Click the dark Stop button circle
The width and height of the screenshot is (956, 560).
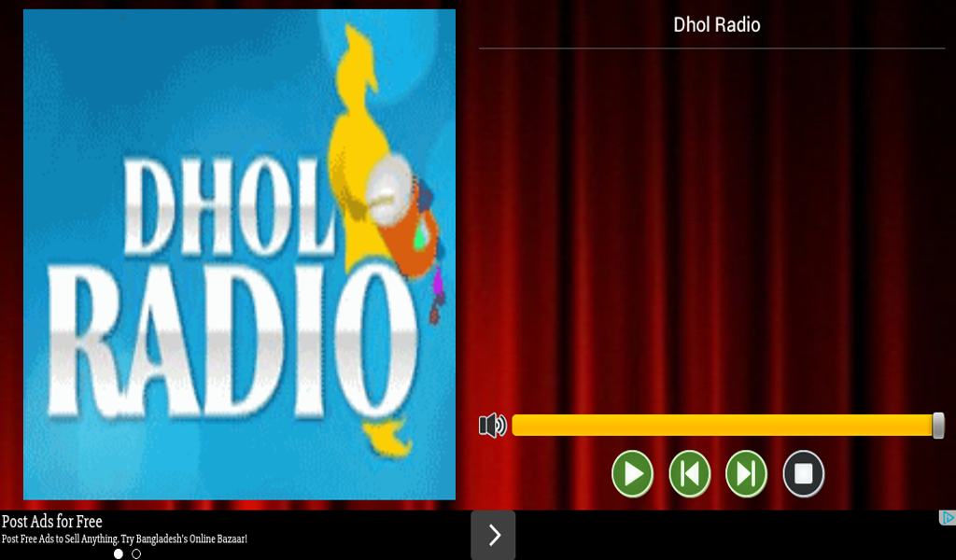point(803,473)
